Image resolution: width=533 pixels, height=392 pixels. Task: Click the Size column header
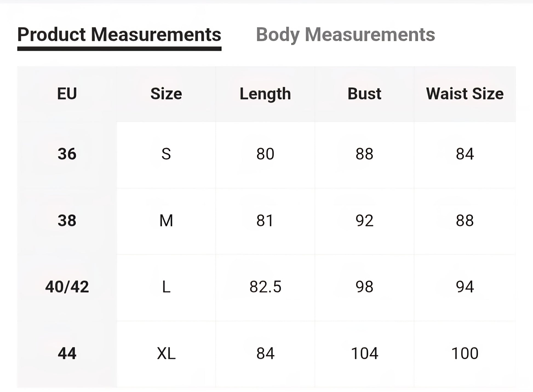166,94
